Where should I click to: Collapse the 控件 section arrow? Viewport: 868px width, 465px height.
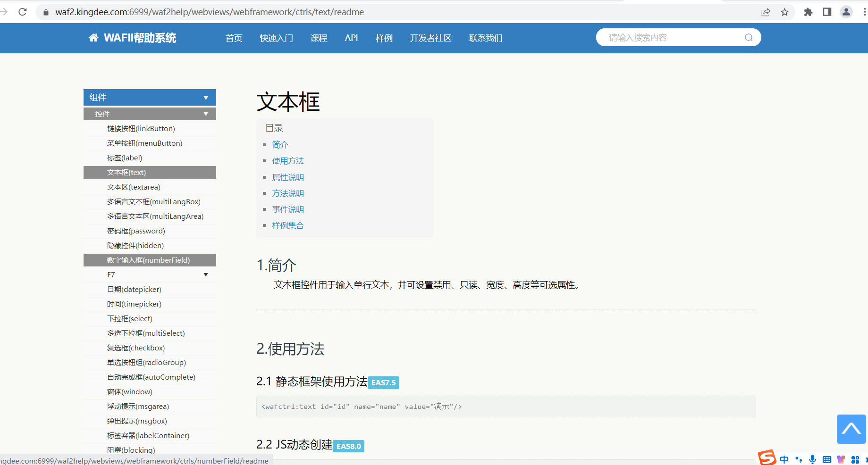(206, 114)
